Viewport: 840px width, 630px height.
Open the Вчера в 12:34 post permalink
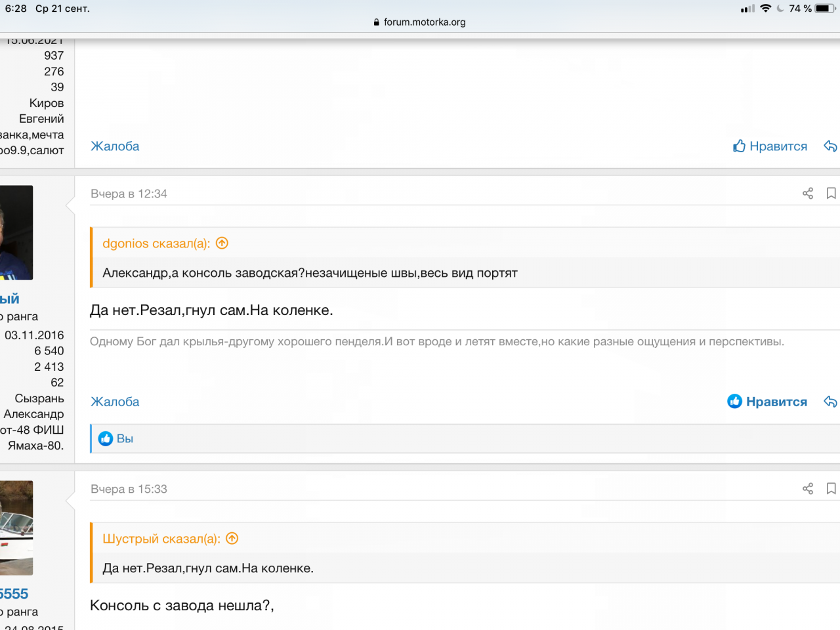click(x=129, y=194)
